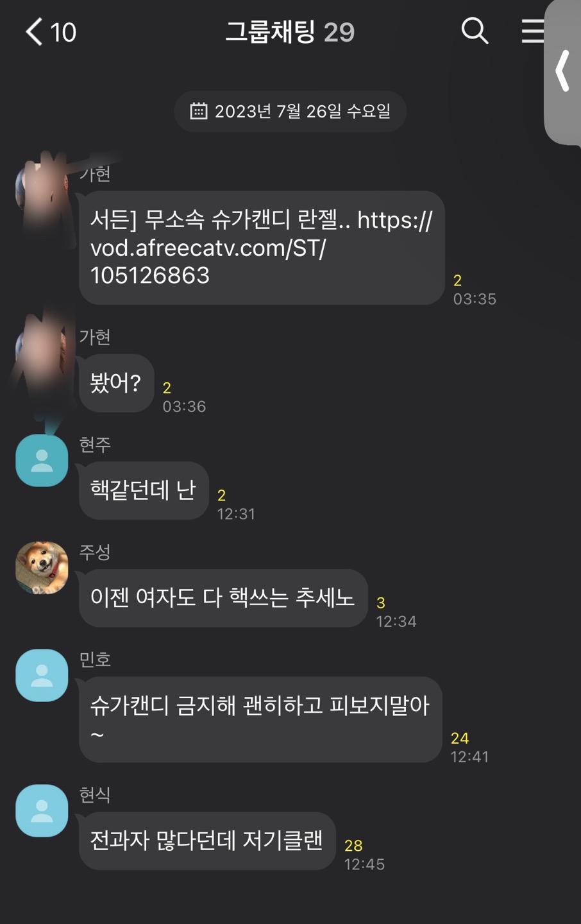
Task: Tap the 슈가캔디 금지해 message bubble
Action: [x=260, y=719]
